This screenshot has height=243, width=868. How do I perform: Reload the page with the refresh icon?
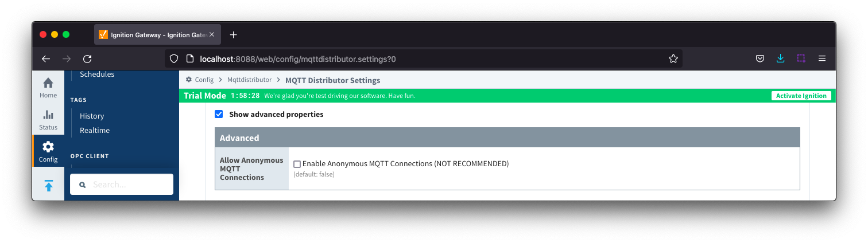point(87,58)
